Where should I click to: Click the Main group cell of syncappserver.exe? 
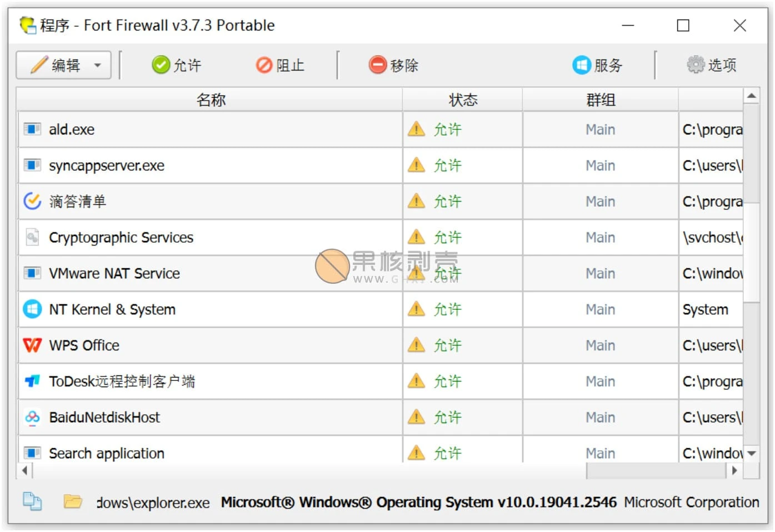(601, 165)
